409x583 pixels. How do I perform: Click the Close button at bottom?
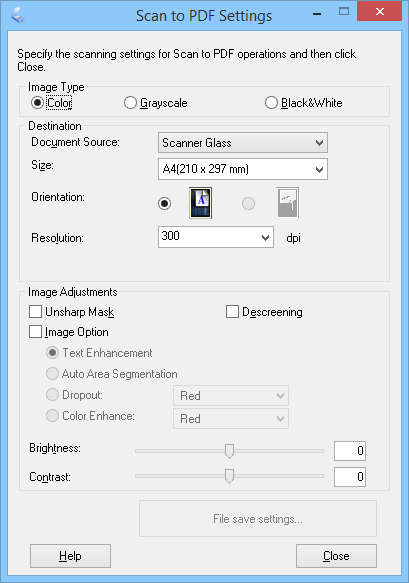336,556
